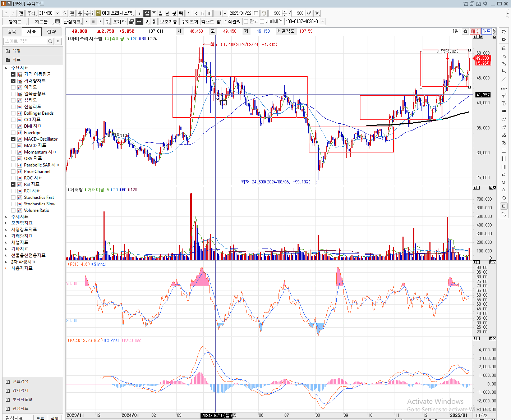This screenshot has height=420, width=511.
Task: Expand the 신호검색 section
Action: pyautogui.click(x=8, y=382)
